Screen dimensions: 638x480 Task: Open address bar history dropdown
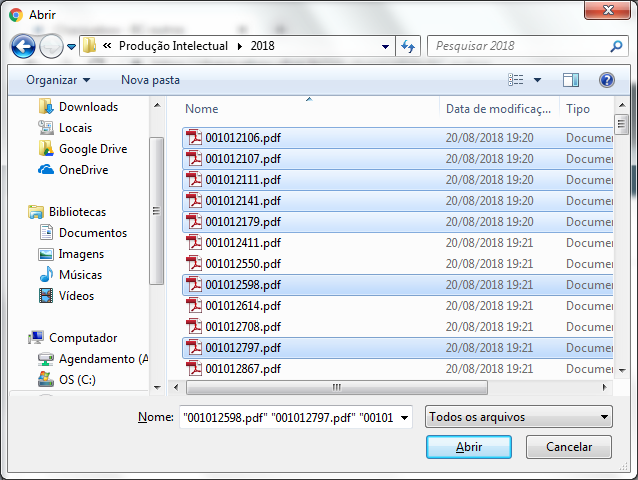click(x=385, y=46)
